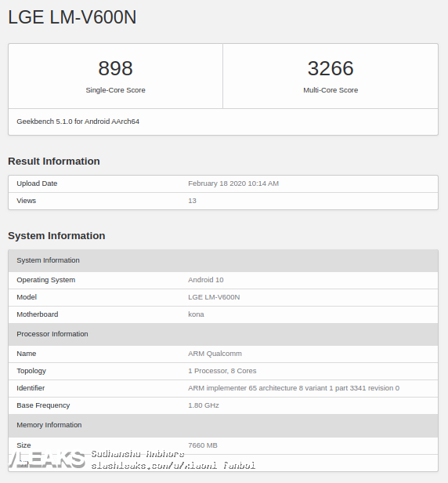Select the 3266 multi-core score value

[x=331, y=68]
